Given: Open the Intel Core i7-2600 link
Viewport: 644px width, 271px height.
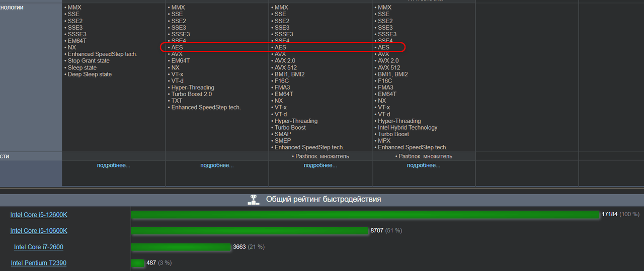Looking at the screenshot, I should [x=39, y=247].
